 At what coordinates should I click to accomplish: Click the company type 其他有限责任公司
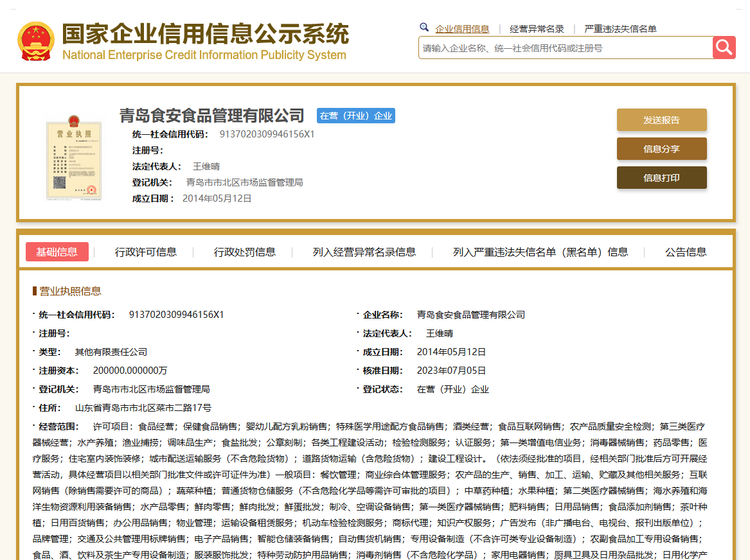[111, 352]
